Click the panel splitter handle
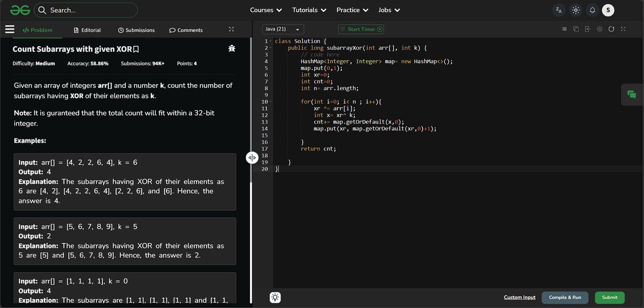644x308 pixels. coord(252,157)
